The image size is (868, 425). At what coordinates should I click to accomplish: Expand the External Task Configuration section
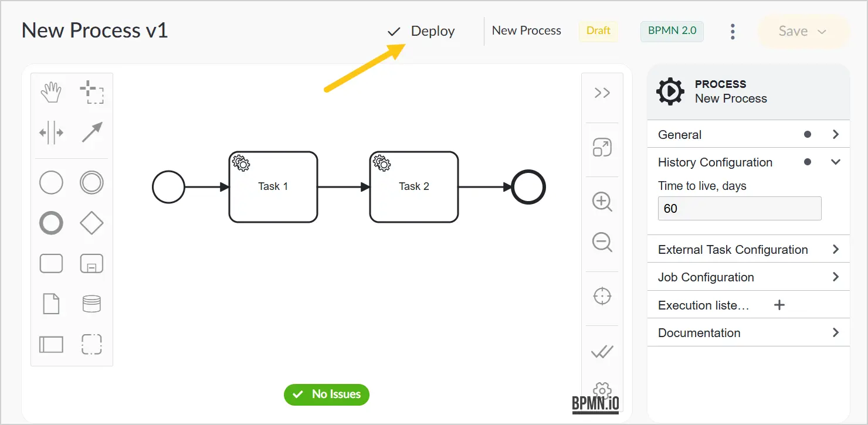748,250
